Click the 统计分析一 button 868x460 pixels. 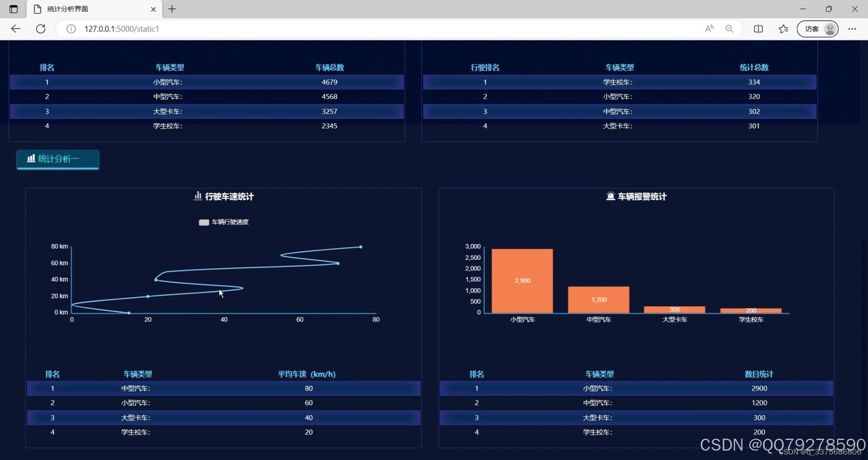[58, 159]
